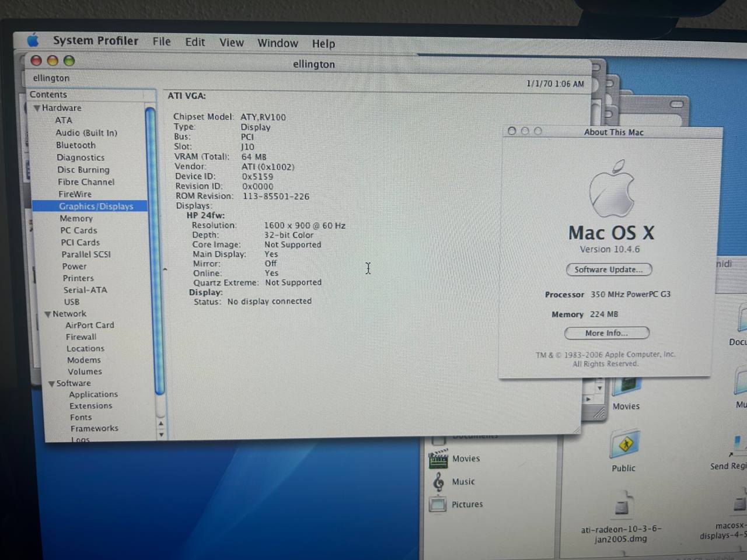This screenshot has height=560, width=747.
Task: Select Locations under Network
Action: coord(85,348)
